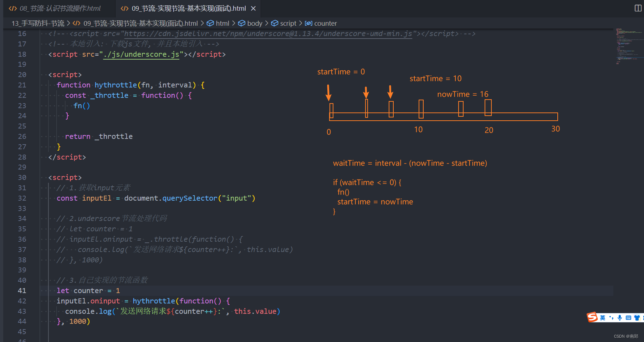Click querySelector on line 32
The height and width of the screenshot is (342, 644).
(x=190, y=198)
